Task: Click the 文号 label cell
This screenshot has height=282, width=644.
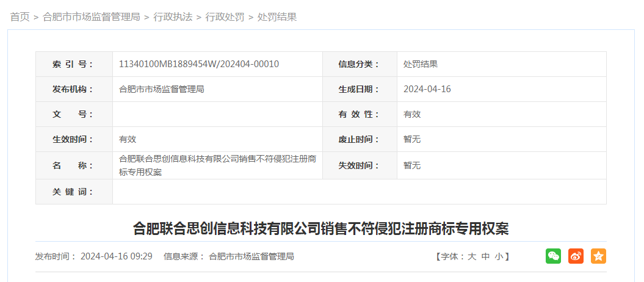Action: (x=74, y=114)
